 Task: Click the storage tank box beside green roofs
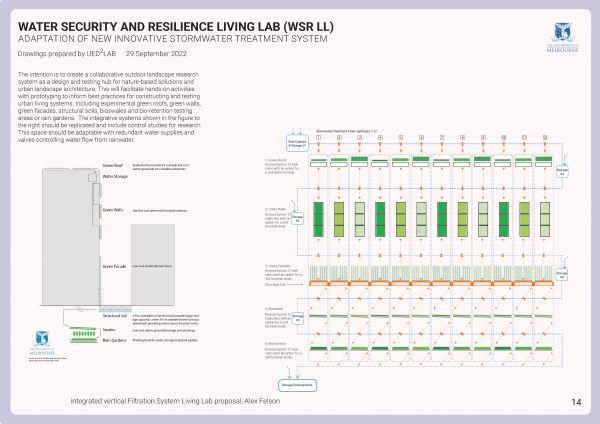pyautogui.click(x=562, y=171)
